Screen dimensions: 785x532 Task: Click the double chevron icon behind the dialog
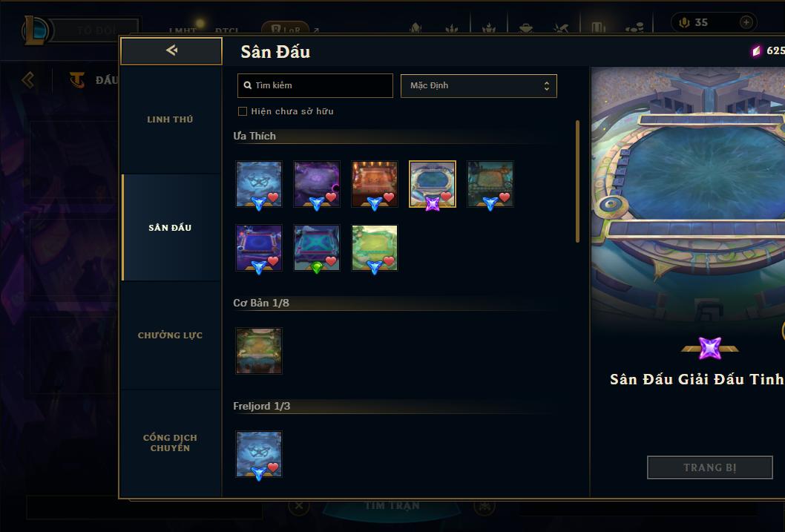(x=28, y=79)
